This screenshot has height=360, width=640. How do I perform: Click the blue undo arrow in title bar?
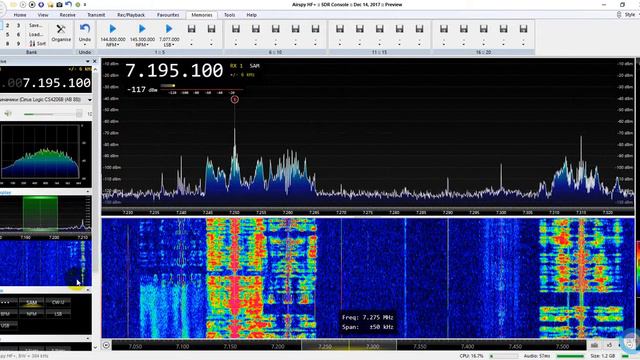(x=69, y=4)
